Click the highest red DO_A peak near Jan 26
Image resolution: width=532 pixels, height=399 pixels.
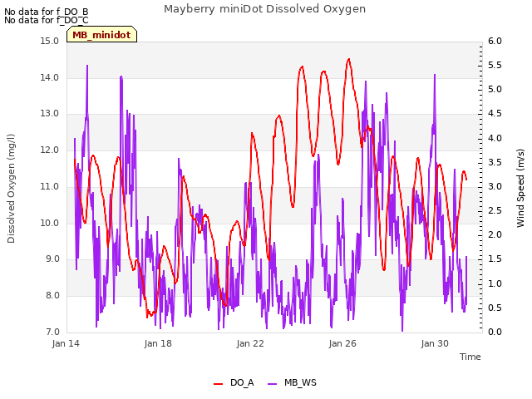pyautogui.click(x=349, y=59)
